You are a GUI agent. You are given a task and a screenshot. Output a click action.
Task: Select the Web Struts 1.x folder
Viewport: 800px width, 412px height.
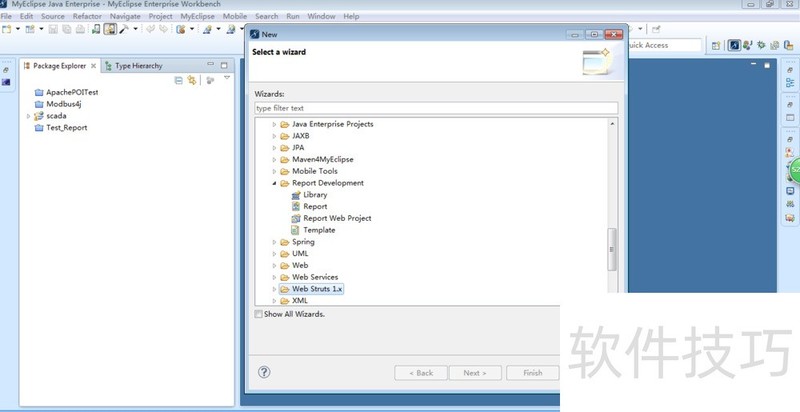pyautogui.click(x=312, y=289)
